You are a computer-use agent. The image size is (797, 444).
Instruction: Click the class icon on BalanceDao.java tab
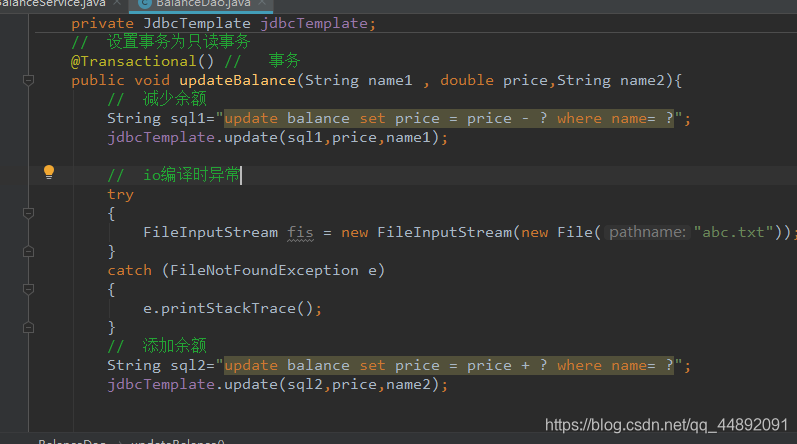point(145,4)
